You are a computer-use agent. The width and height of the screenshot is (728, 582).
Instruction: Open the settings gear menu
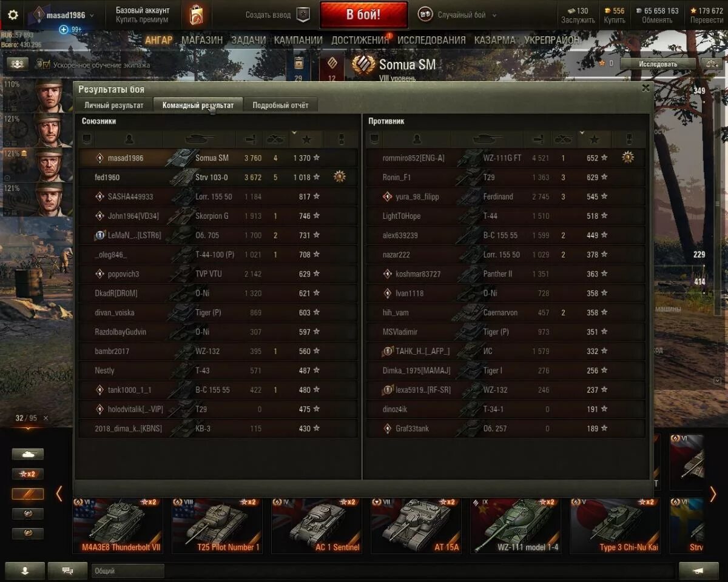pos(13,15)
